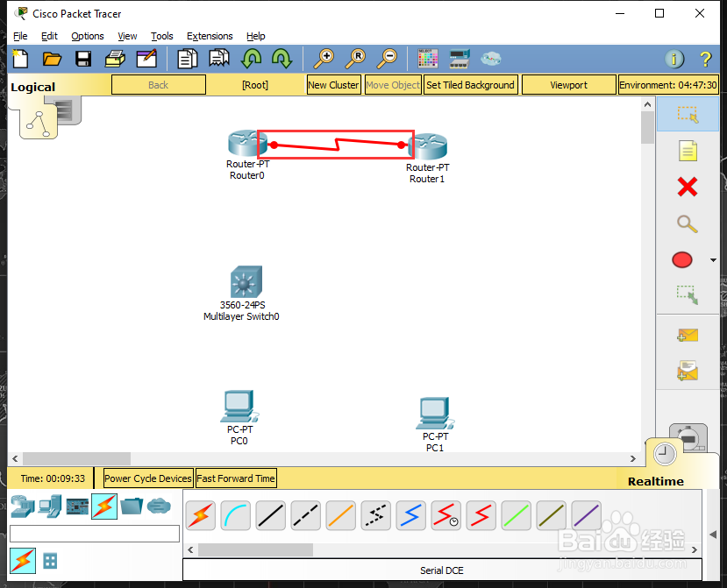Click the Environment time button
The height and width of the screenshot is (588, 727).
pyautogui.click(x=668, y=85)
